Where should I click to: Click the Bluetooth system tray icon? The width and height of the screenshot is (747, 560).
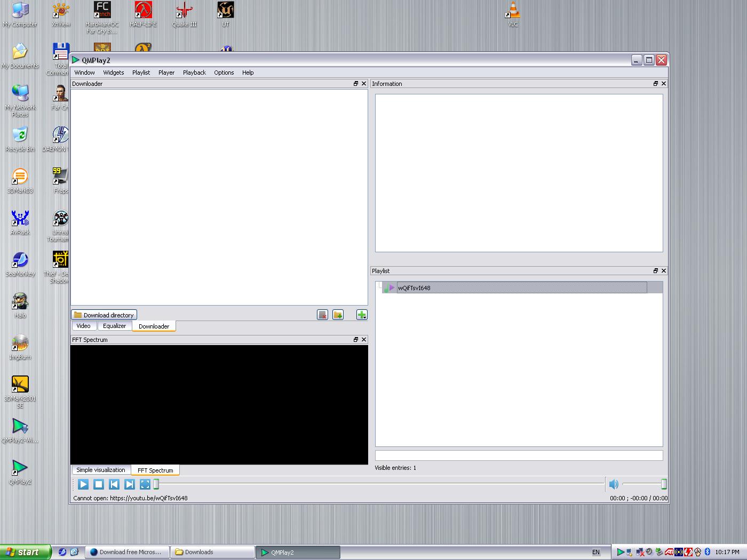coord(708,552)
